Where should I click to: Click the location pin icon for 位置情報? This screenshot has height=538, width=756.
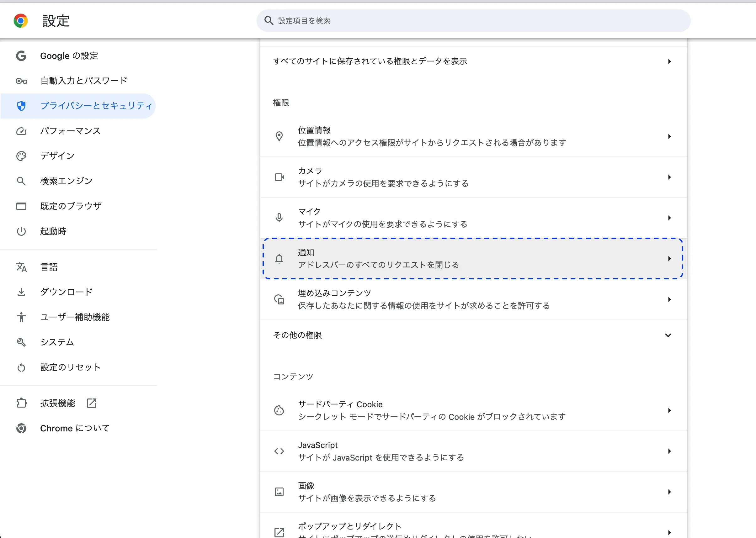coord(279,136)
